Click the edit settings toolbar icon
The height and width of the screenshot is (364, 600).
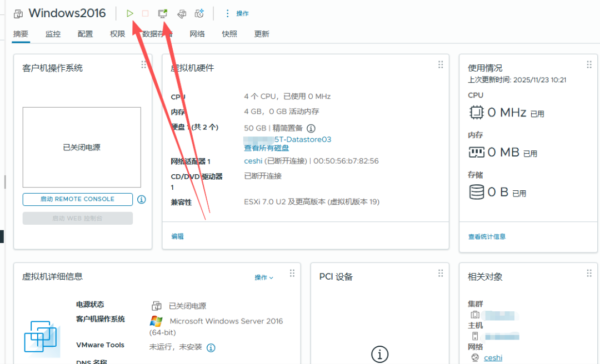pos(182,14)
